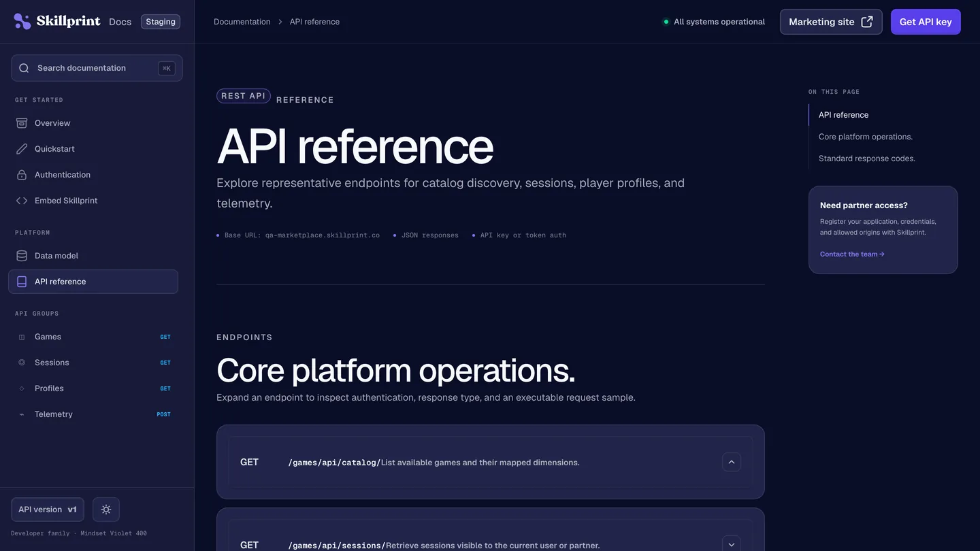The image size is (980, 551).
Task: Open the Data model sidebar page
Action: 93,256
